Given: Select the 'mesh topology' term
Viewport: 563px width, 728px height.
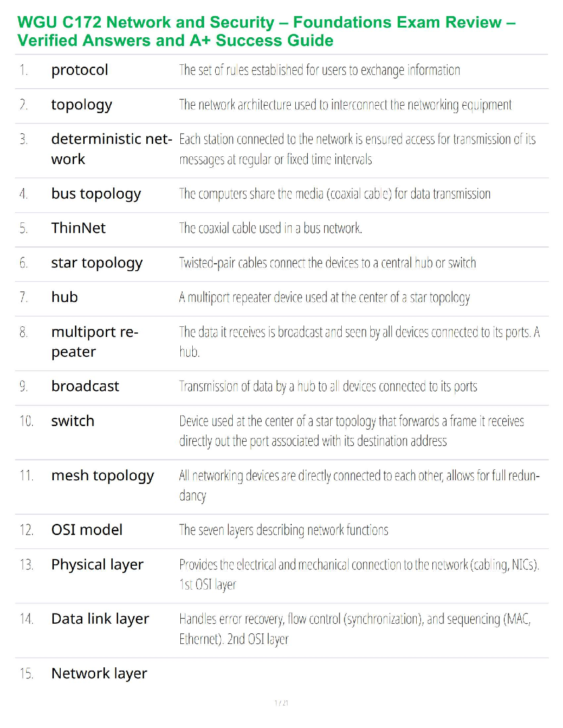Looking at the screenshot, I should (x=103, y=476).
